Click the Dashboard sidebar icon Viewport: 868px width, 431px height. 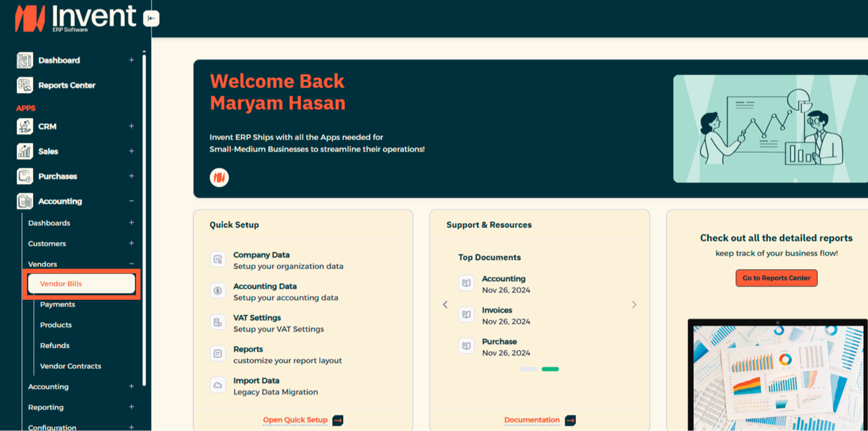point(25,60)
